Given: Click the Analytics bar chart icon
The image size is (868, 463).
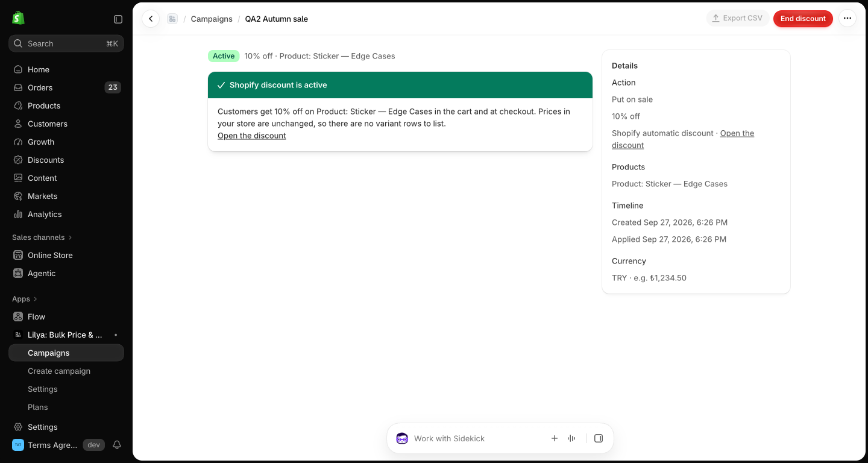Looking at the screenshot, I should click(18, 214).
